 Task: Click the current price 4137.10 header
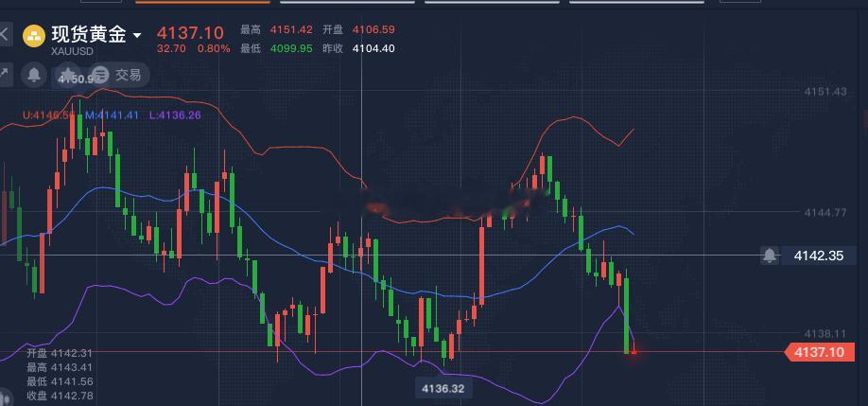[x=190, y=32]
